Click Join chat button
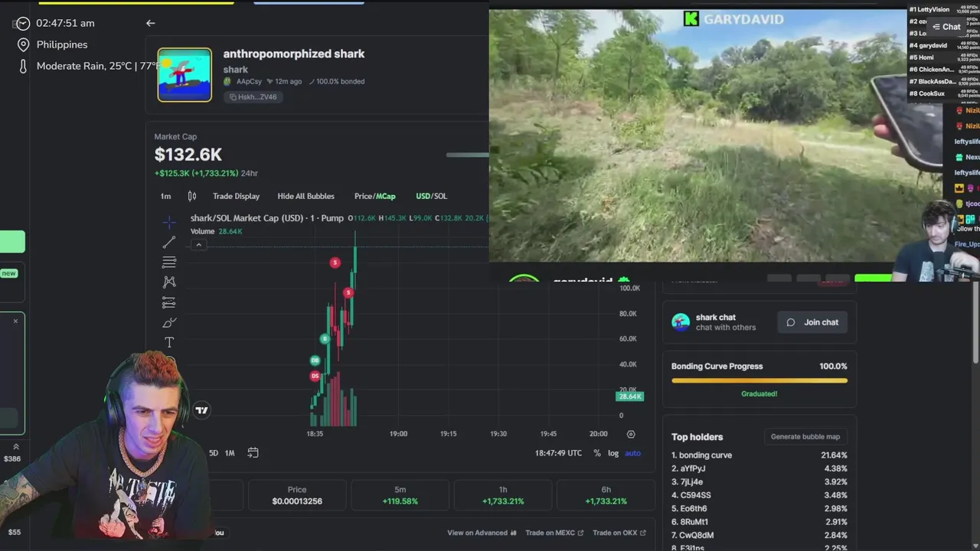The image size is (980, 551). coord(812,322)
